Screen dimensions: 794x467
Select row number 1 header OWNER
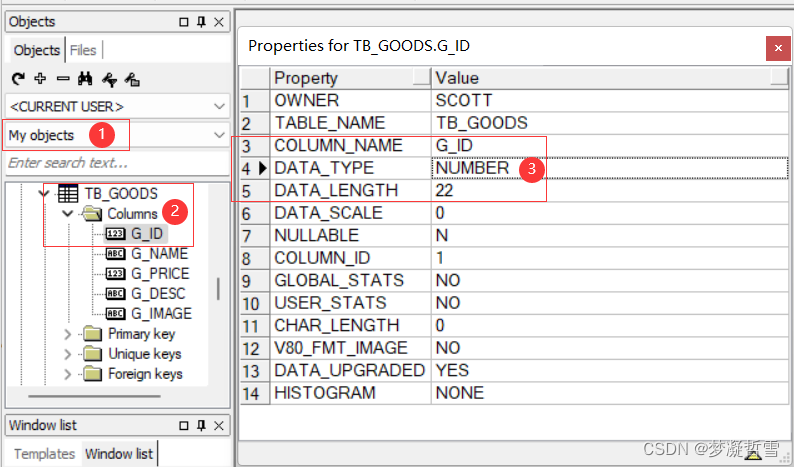tap(255, 101)
